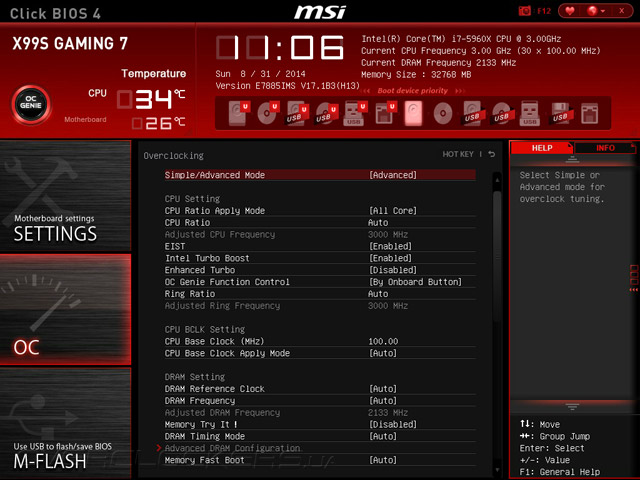Click the DRAM Setting section header
Screen dimensions: 640x480
tap(195, 377)
